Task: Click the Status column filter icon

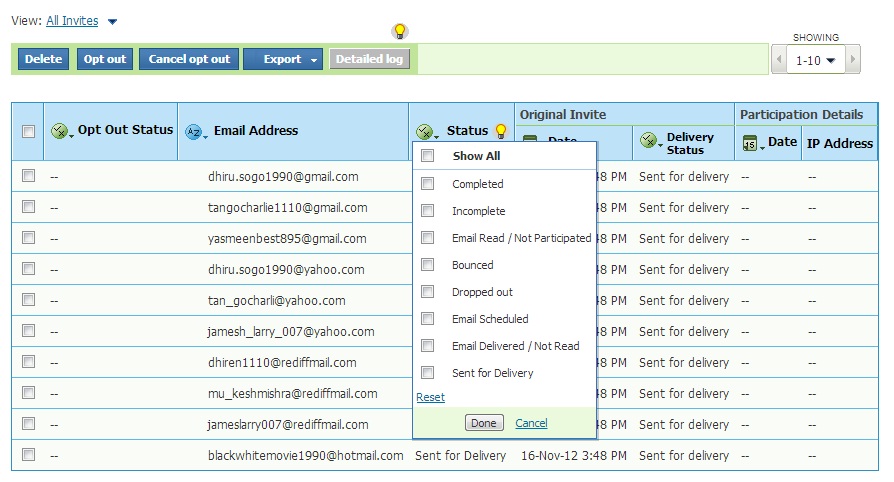Action: (427, 132)
